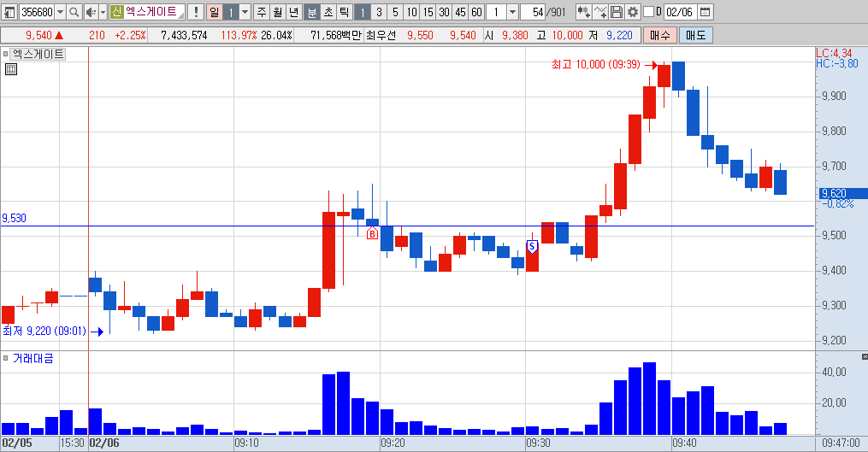The image size is (868, 452).
Task: Click the 9,530 horizontal line label
Action: (x=14, y=218)
